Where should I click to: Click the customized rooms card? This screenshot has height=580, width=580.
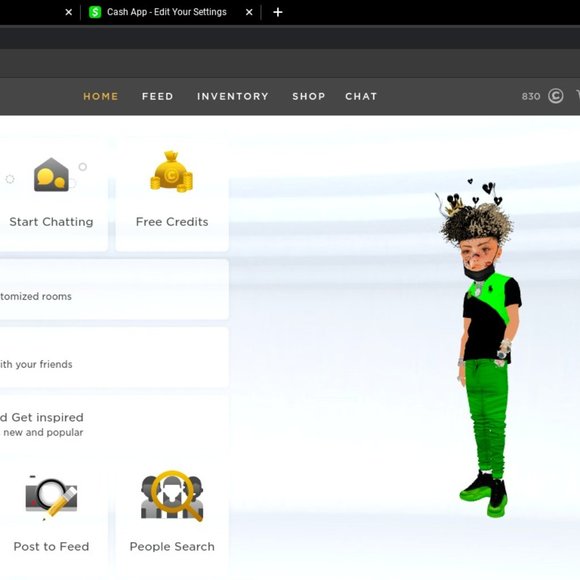114,289
